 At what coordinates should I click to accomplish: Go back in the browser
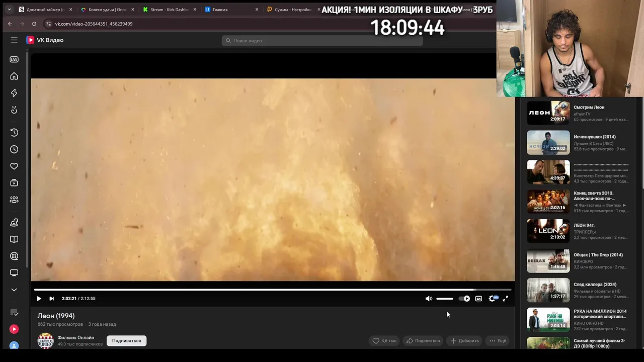[10, 24]
